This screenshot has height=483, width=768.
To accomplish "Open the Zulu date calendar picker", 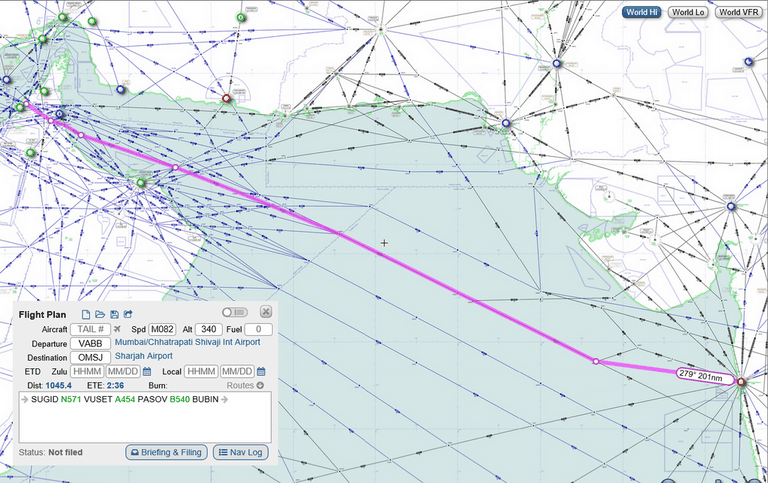I will pyautogui.click(x=147, y=372).
